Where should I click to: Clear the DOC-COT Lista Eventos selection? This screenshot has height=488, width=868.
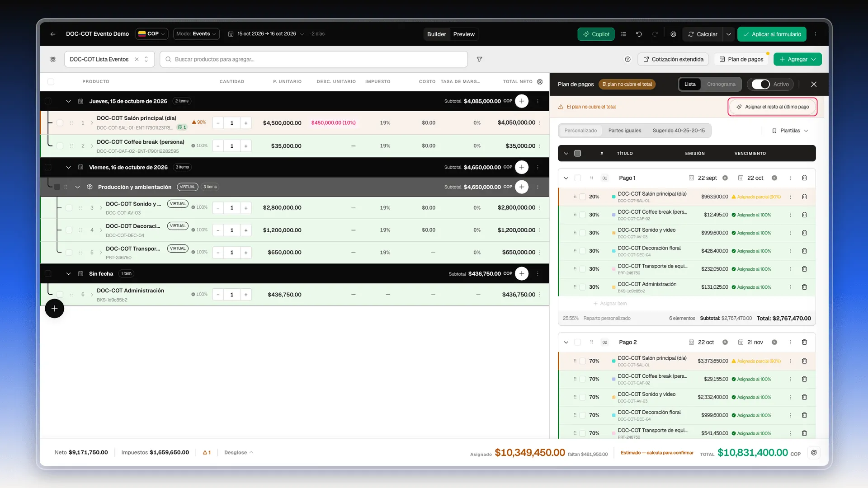pos(137,59)
